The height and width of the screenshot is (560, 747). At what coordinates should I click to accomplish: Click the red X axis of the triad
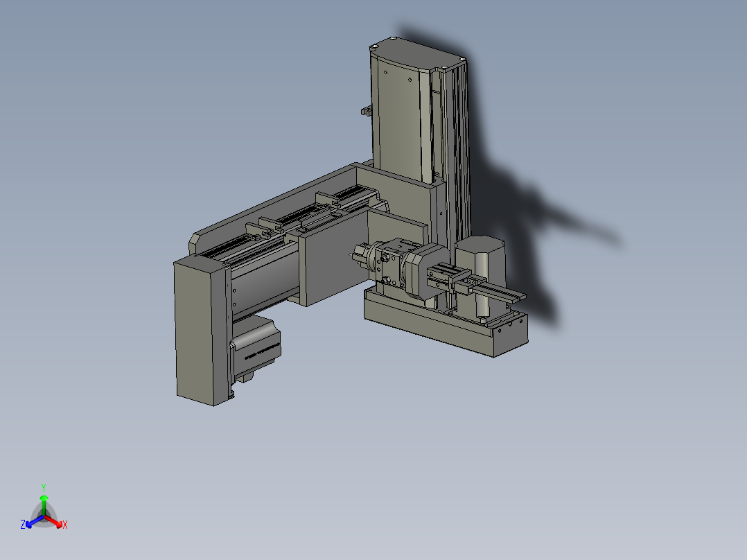tap(55, 522)
